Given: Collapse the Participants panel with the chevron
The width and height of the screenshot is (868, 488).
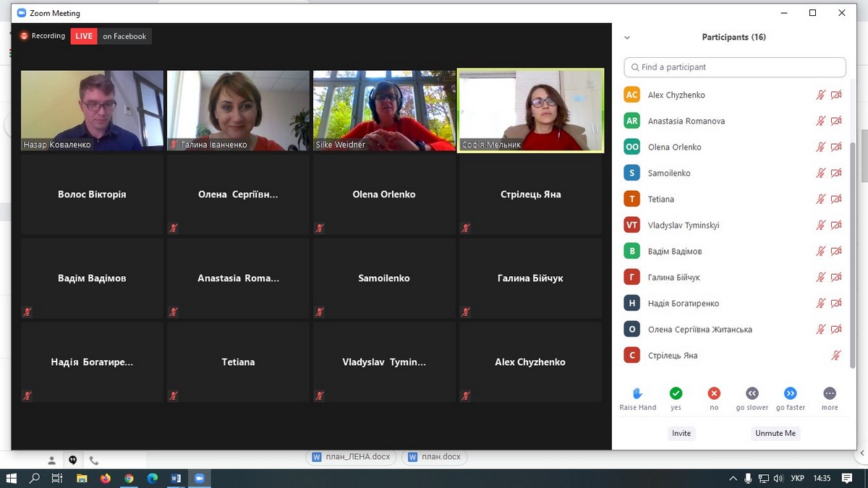Looking at the screenshot, I should tap(627, 38).
